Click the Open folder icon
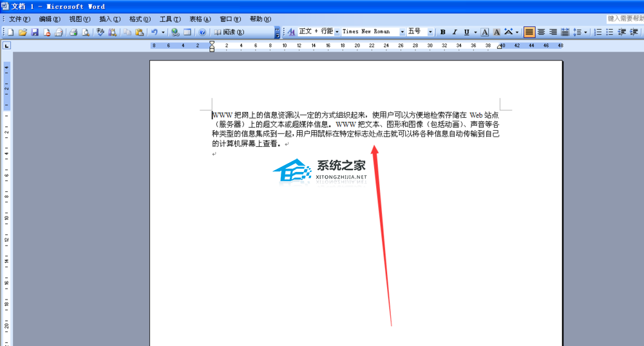 [x=23, y=32]
